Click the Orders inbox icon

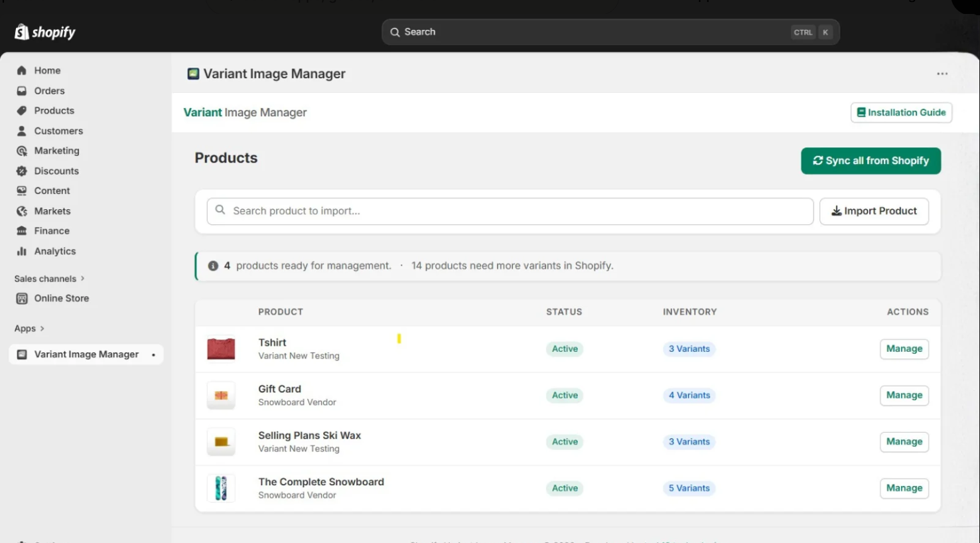22,91
